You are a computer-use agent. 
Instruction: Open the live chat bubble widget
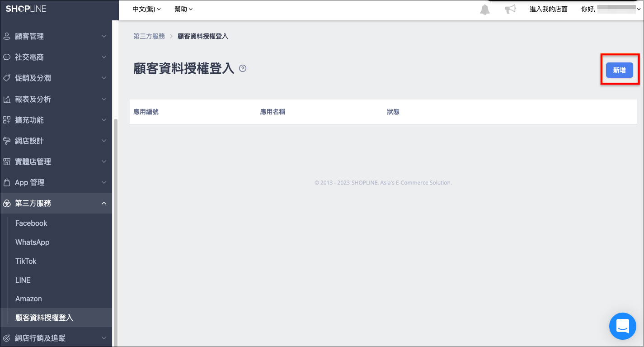tap(623, 326)
